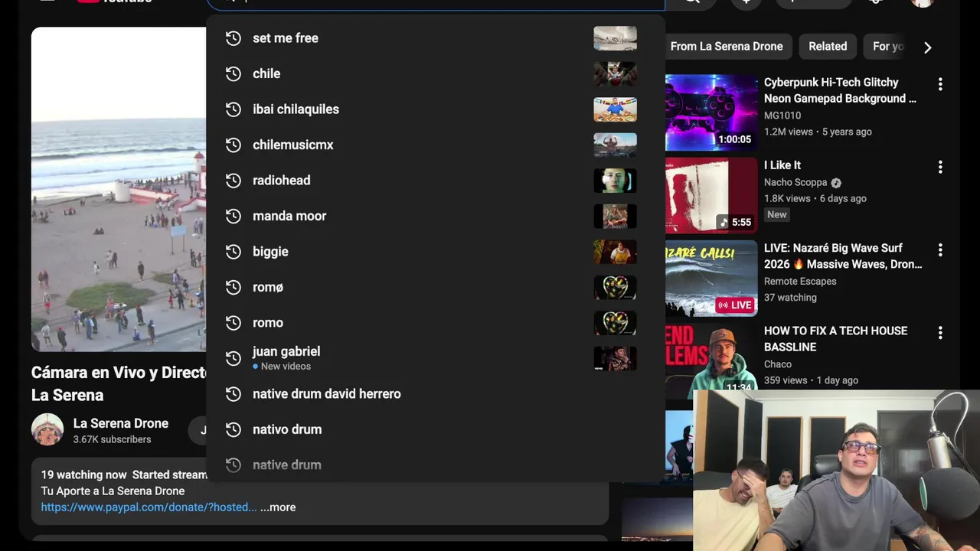
Task: Click history icon beside 'native drum david herrero'
Action: pyautogui.click(x=234, y=394)
